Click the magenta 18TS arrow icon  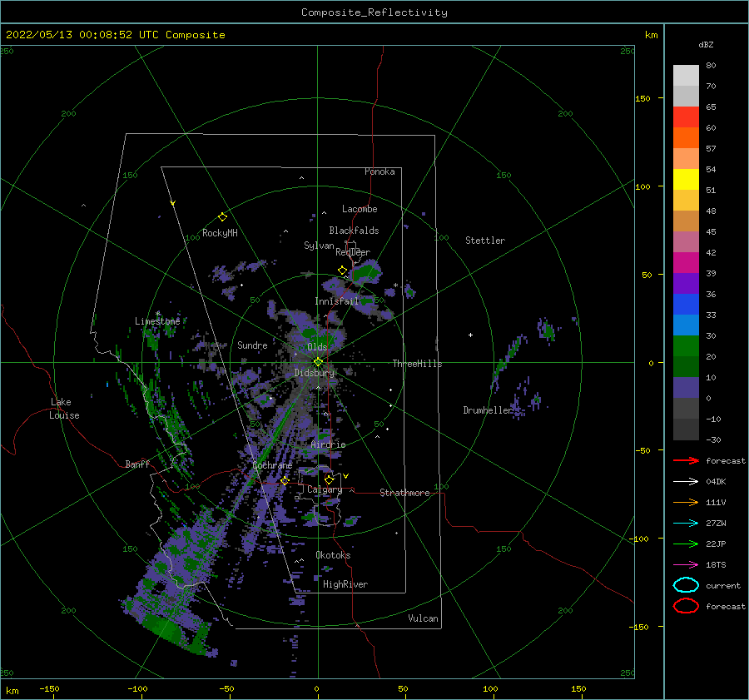(x=686, y=565)
